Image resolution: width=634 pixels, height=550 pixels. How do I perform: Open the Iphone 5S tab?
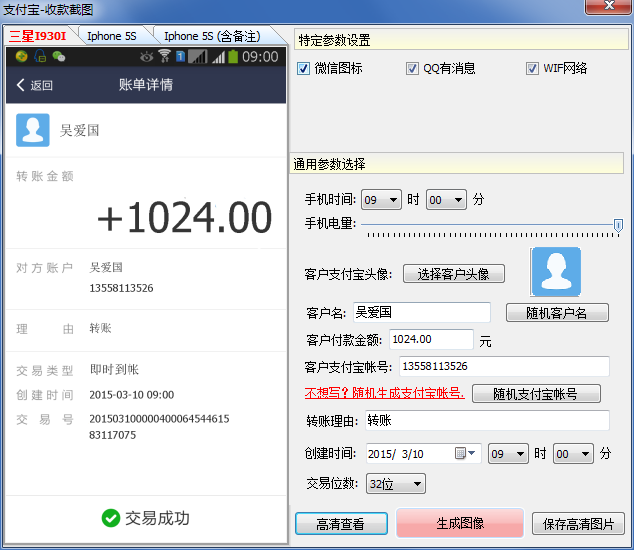pos(112,36)
